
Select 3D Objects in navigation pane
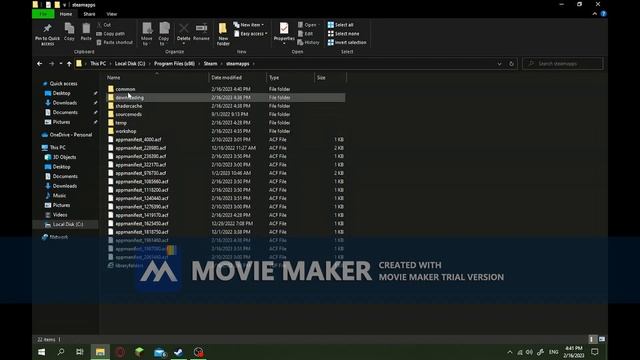64,157
